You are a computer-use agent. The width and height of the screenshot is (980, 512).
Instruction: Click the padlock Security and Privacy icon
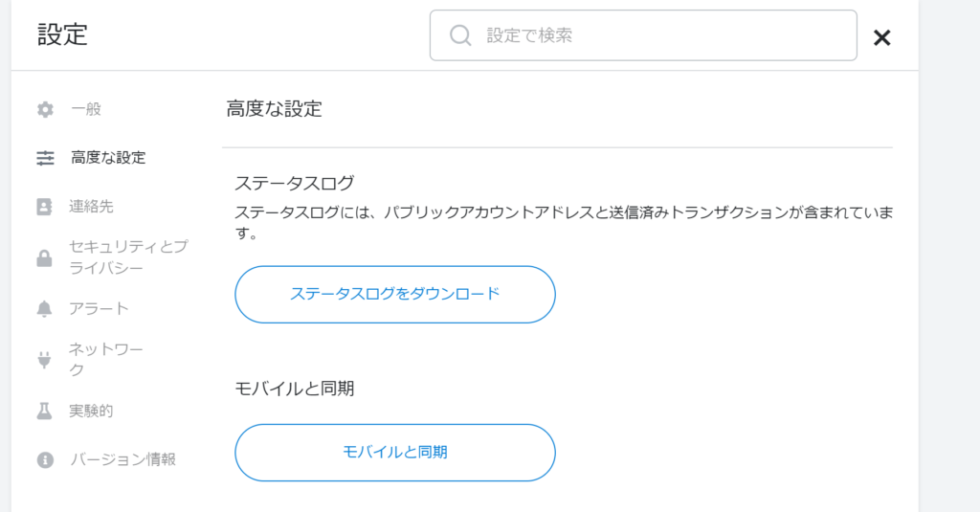coord(45,258)
